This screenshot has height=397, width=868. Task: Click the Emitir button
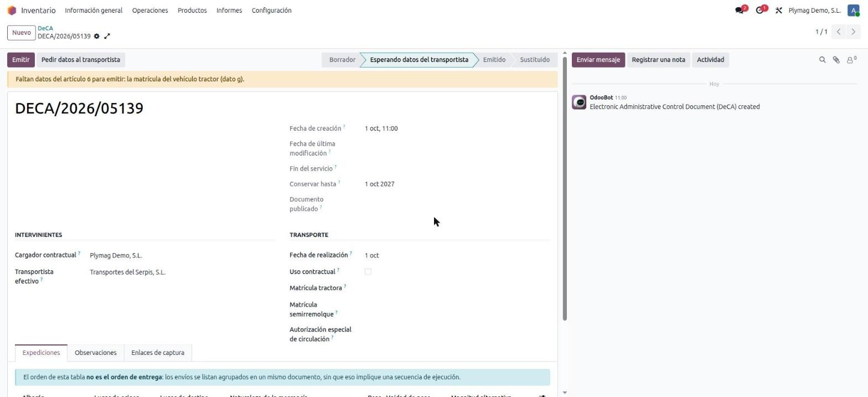(x=21, y=60)
